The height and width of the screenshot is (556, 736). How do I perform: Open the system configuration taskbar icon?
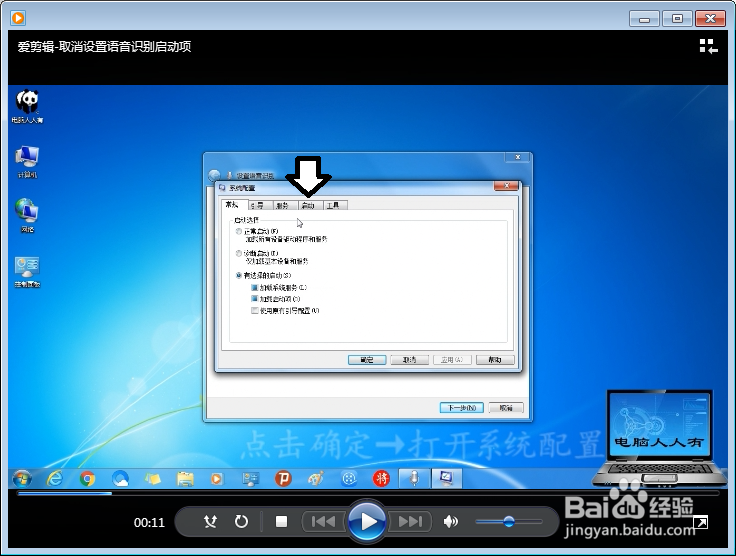click(x=446, y=479)
